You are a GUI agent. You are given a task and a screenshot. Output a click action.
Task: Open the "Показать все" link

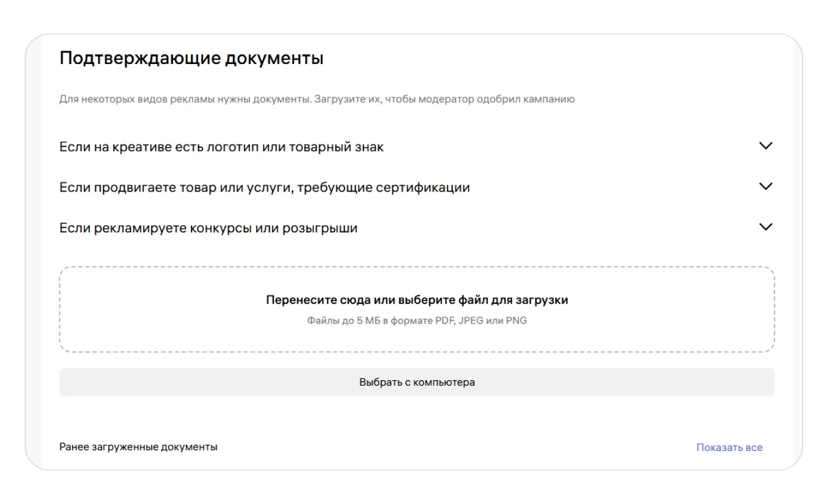(x=729, y=447)
